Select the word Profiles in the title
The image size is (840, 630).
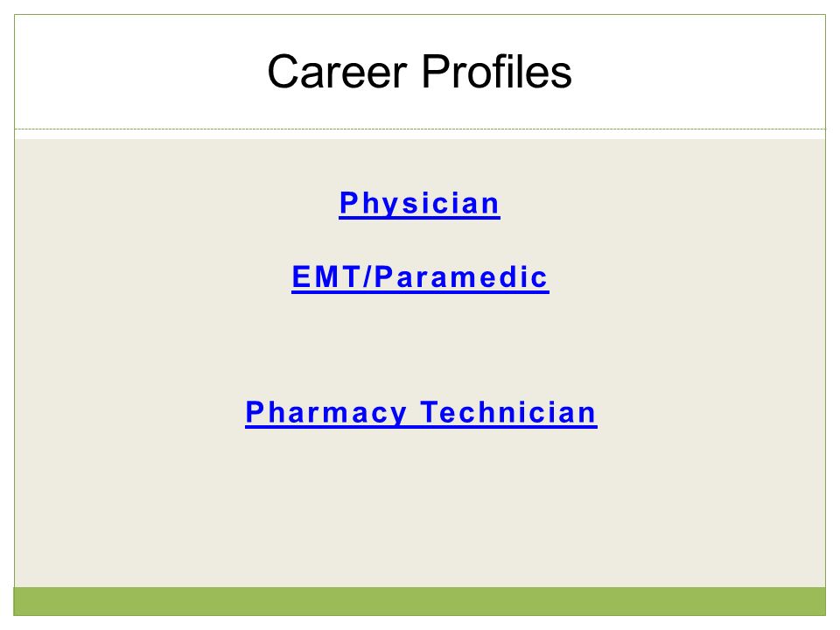pyautogui.click(x=497, y=71)
